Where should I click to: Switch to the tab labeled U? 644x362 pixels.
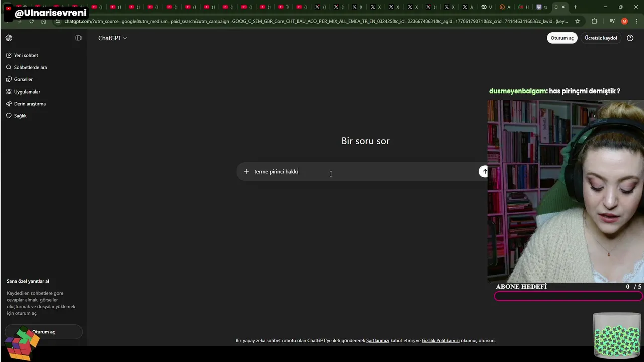tap(487, 7)
